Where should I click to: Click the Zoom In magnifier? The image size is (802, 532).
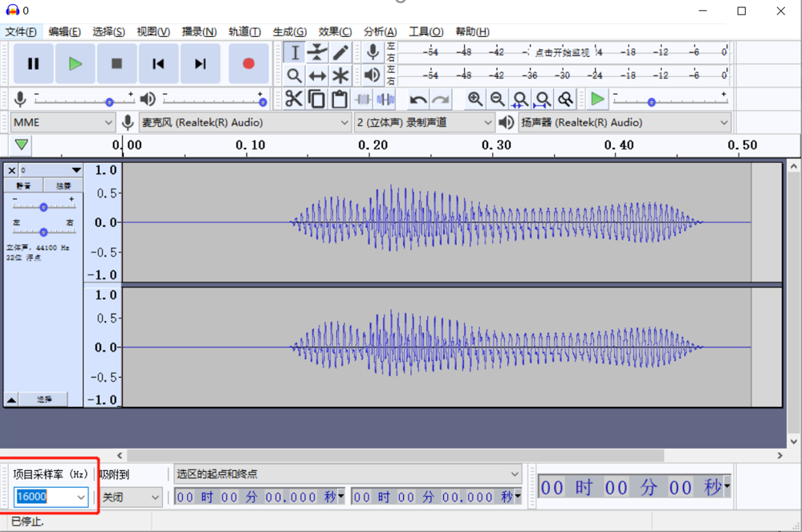tap(475, 99)
